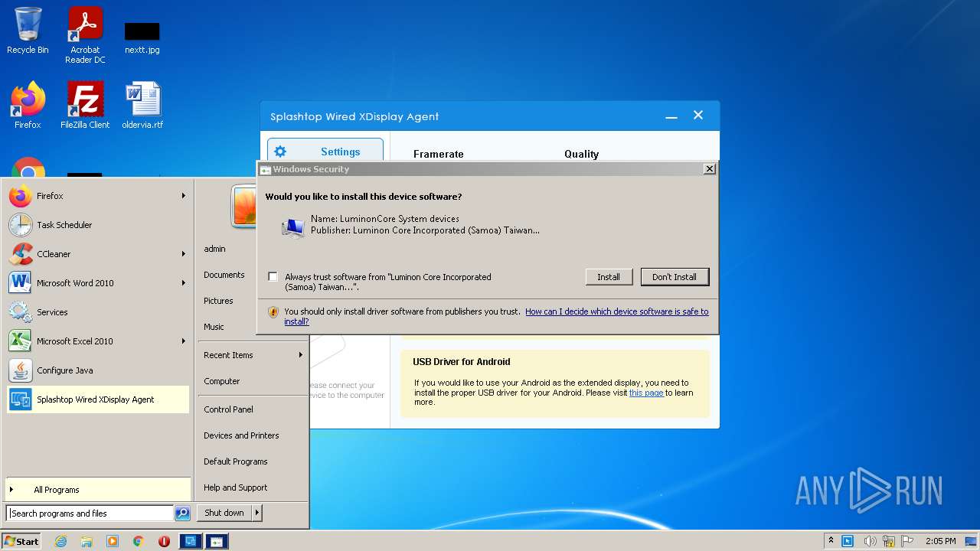Click Don't Install button

click(x=675, y=277)
